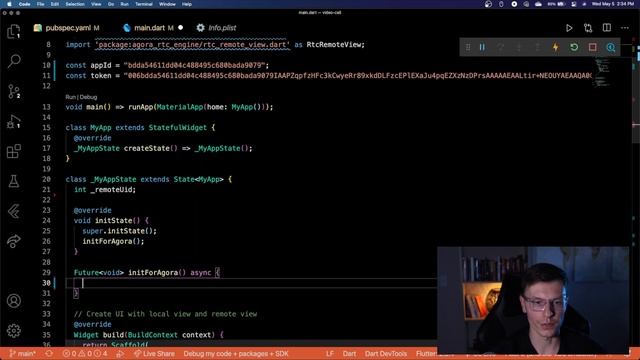Image resolution: width=640 pixels, height=360 pixels.
Task: Place cursor on empty line 30
Action: point(251,283)
